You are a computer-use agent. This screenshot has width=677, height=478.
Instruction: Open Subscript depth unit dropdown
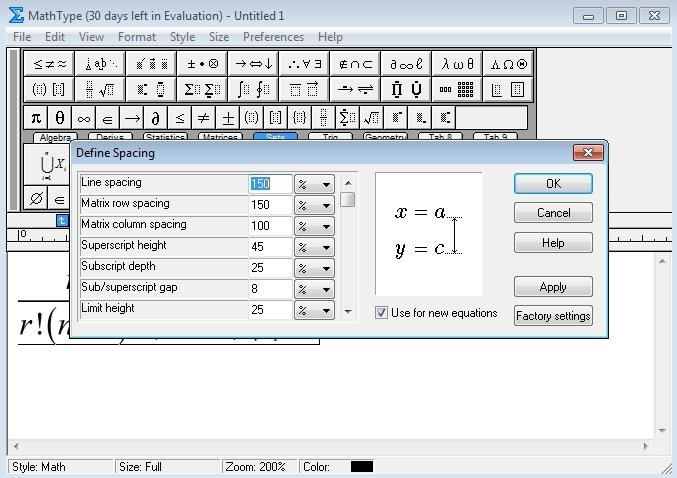coord(314,268)
